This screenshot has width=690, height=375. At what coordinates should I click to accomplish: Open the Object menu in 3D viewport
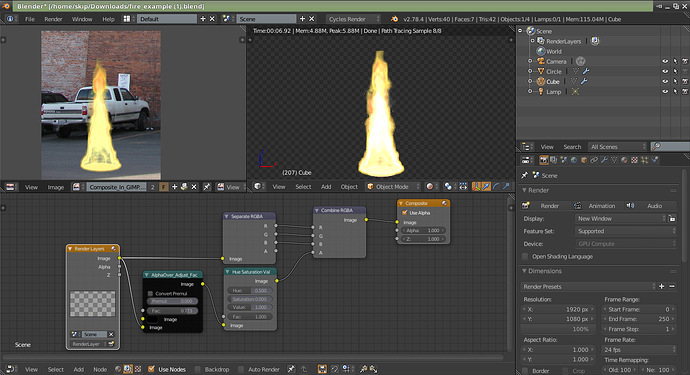coord(349,187)
